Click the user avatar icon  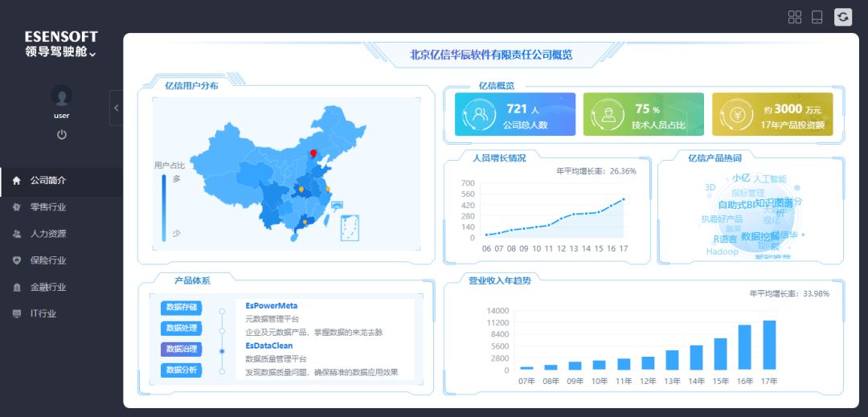62,96
